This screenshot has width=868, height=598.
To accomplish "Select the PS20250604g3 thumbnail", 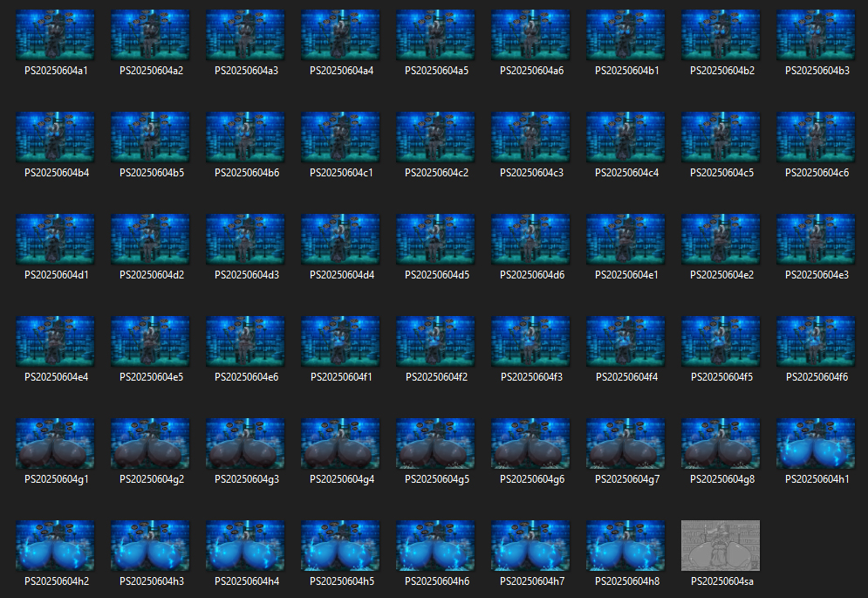I will (245, 443).
